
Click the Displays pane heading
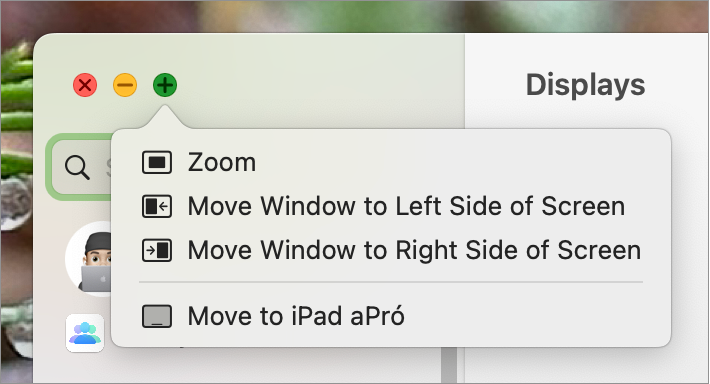[585, 85]
